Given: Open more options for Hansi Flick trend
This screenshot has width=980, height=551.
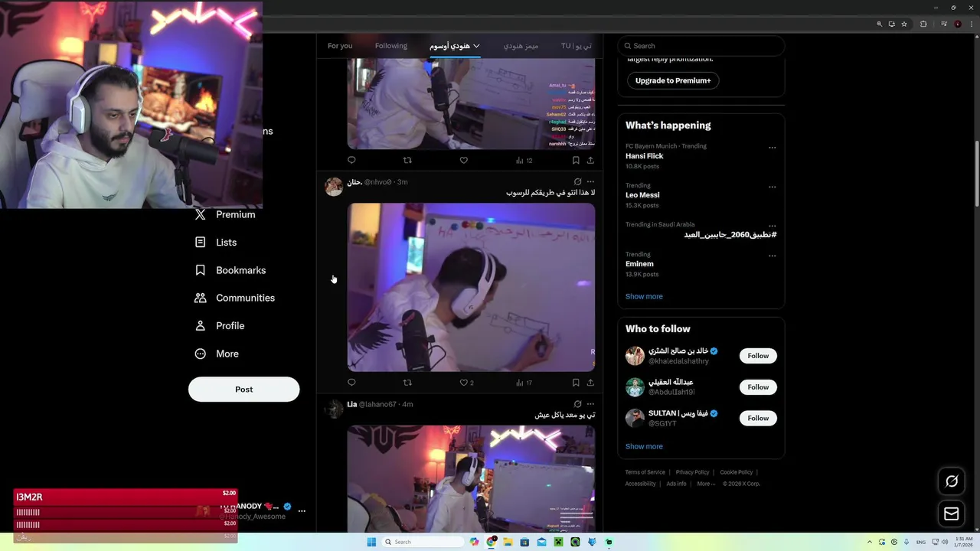Looking at the screenshot, I should coord(772,148).
